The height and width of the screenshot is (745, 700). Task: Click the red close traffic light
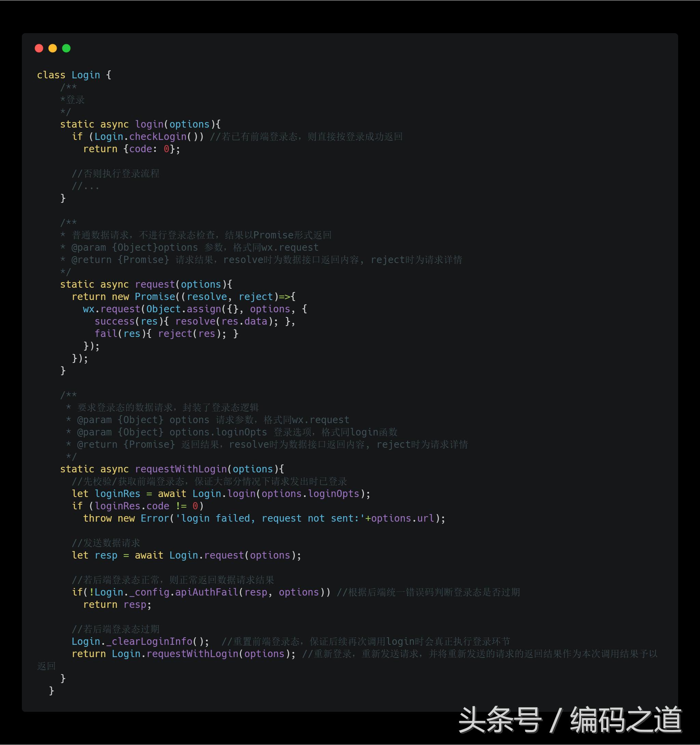pos(39,48)
